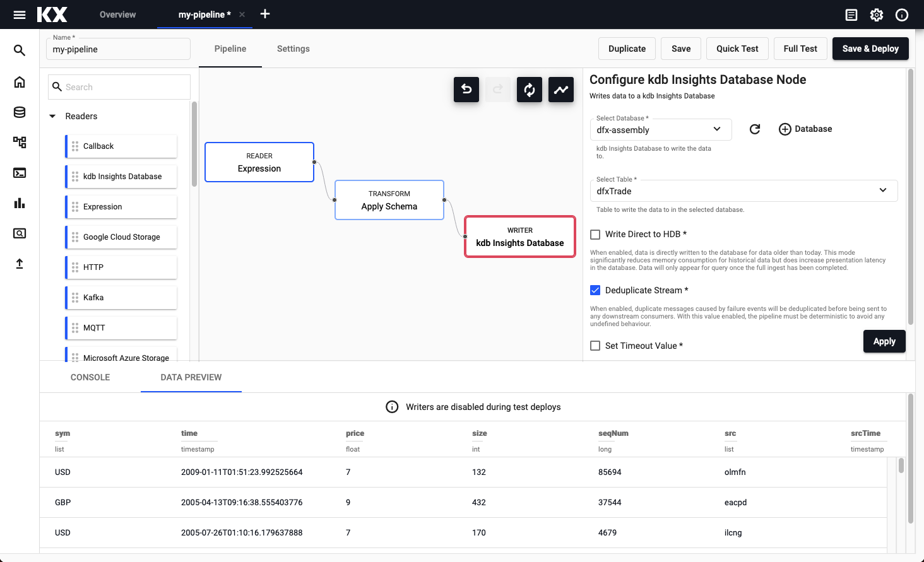Redo the pipeline change
Viewport: 924px width, 562px height.
point(498,90)
